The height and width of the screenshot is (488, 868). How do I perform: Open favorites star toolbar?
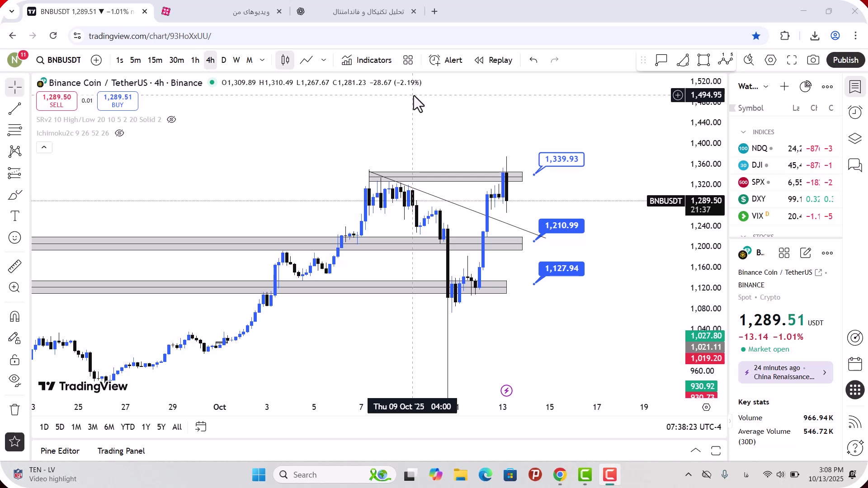14,442
